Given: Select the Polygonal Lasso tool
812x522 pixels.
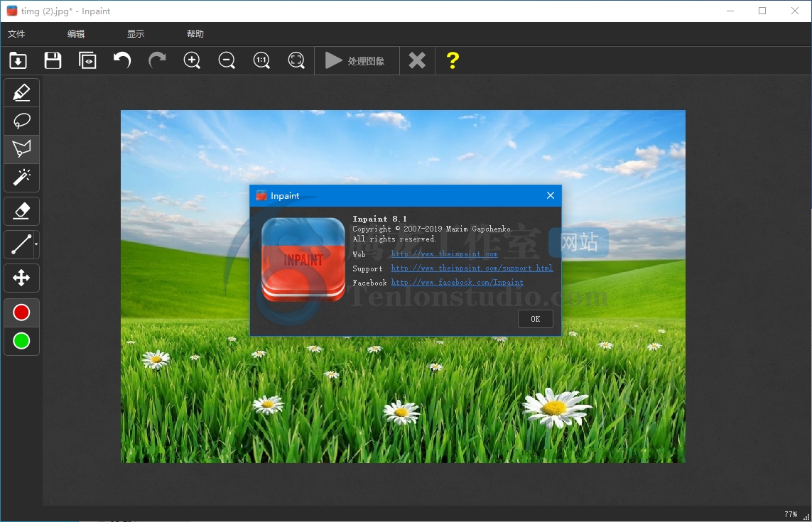Looking at the screenshot, I should pyautogui.click(x=21, y=150).
